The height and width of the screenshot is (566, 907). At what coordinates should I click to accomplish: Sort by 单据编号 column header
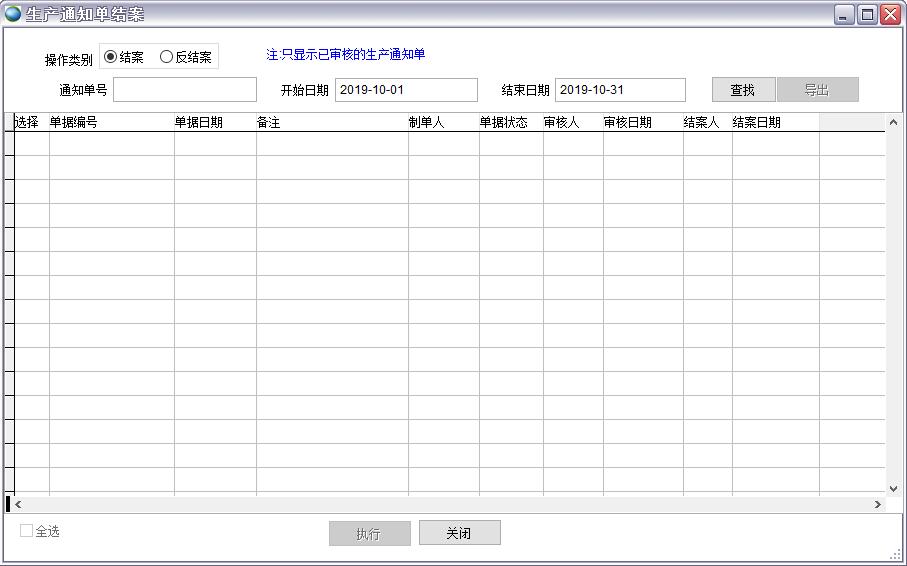110,122
